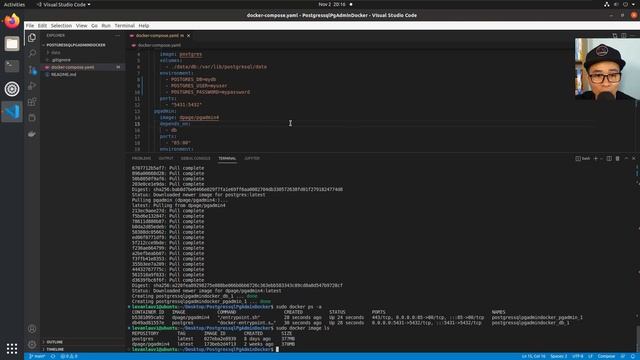Viewport: 640px width, 360px height.
Task: Switch to the Output panel tab
Action: point(166,158)
